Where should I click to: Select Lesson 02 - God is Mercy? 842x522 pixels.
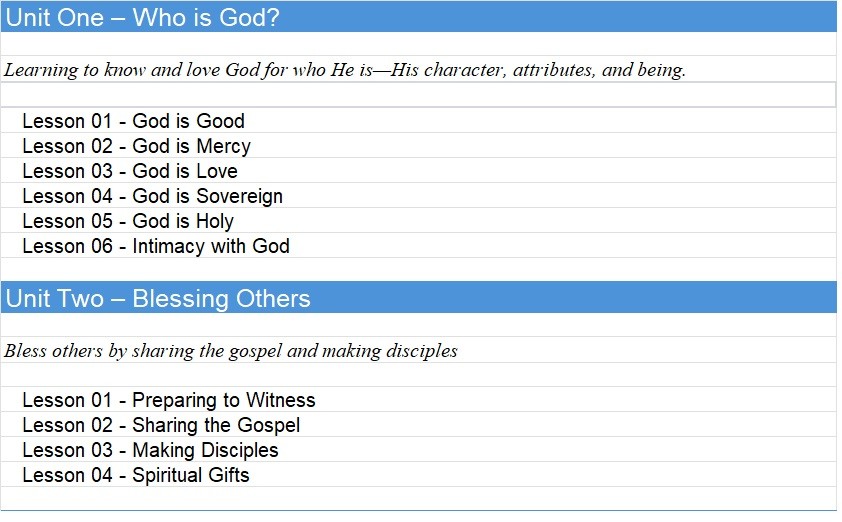pos(136,146)
